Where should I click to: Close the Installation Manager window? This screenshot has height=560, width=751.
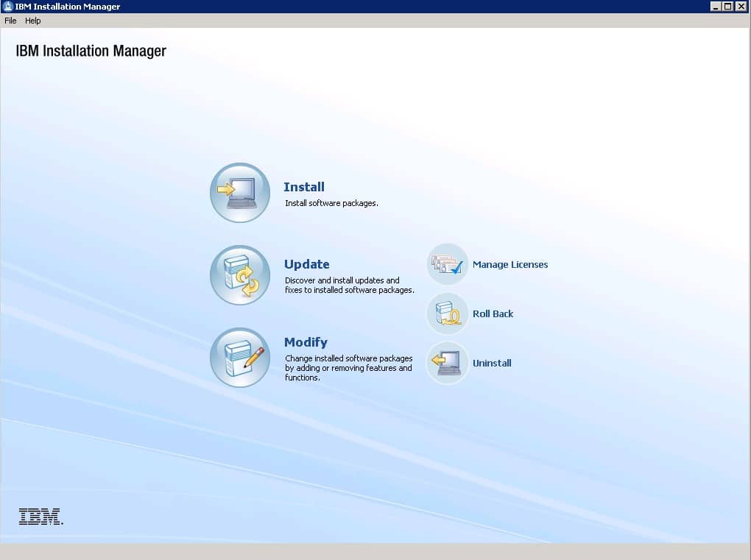741,6
